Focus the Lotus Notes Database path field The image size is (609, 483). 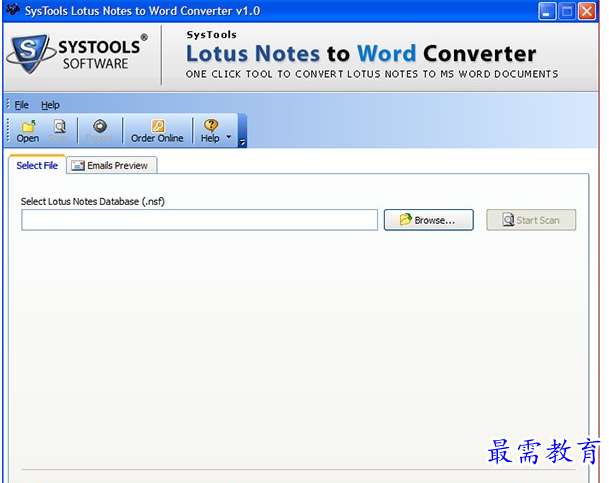click(200, 220)
